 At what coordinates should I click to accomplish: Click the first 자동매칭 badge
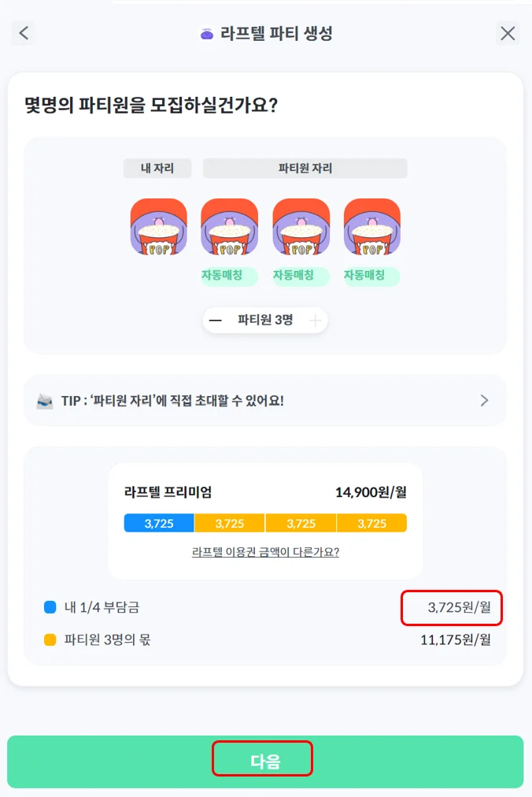coord(229,276)
